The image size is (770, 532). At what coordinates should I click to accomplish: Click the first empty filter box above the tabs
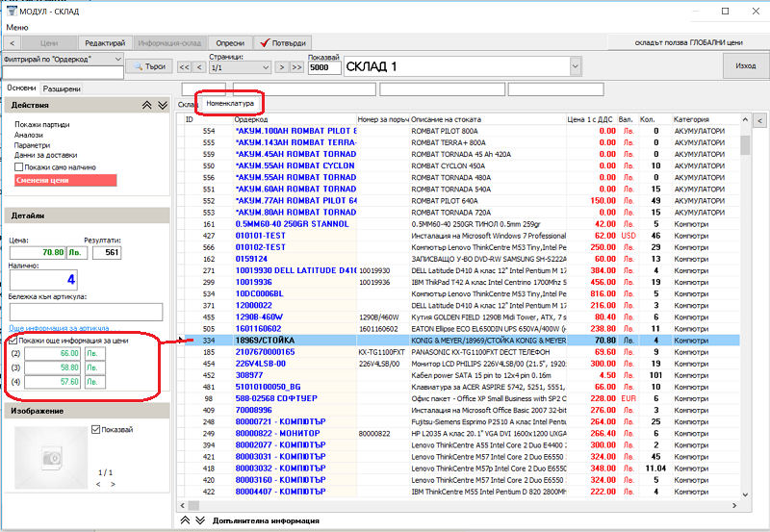pyautogui.click(x=204, y=89)
